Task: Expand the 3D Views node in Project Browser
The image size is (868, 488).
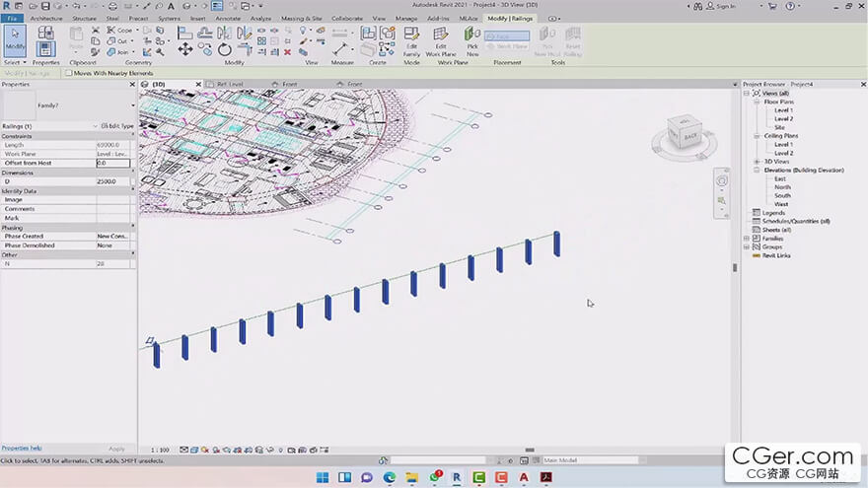Action: tap(757, 162)
